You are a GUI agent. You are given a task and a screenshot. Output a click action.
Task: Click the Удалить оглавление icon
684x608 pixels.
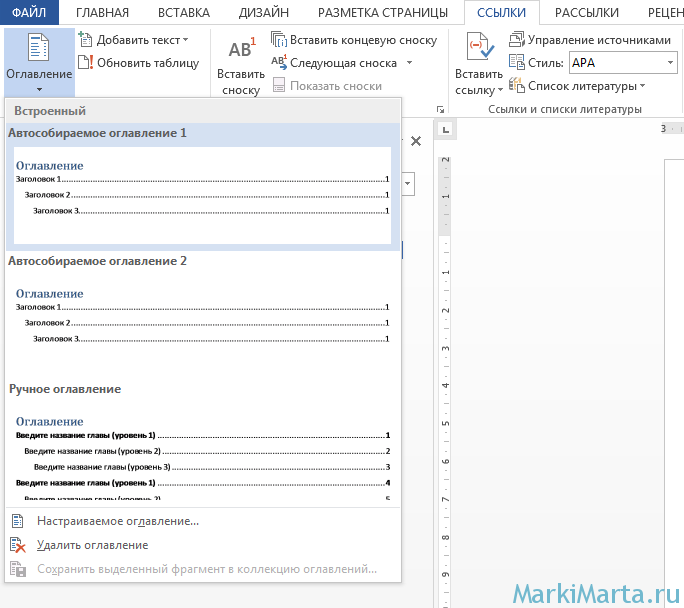(x=18, y=545)
